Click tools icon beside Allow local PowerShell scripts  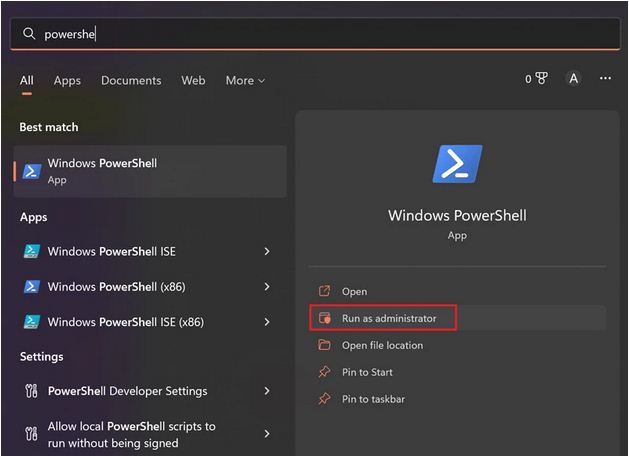coord(31,434)
